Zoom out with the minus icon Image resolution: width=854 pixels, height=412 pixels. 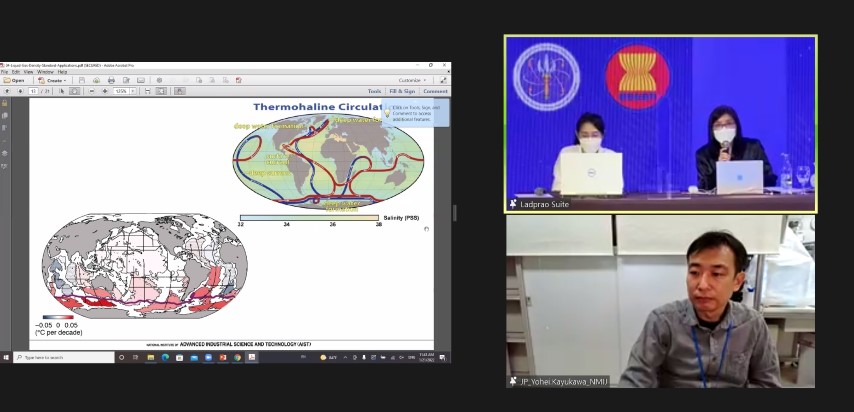(92, 91)
